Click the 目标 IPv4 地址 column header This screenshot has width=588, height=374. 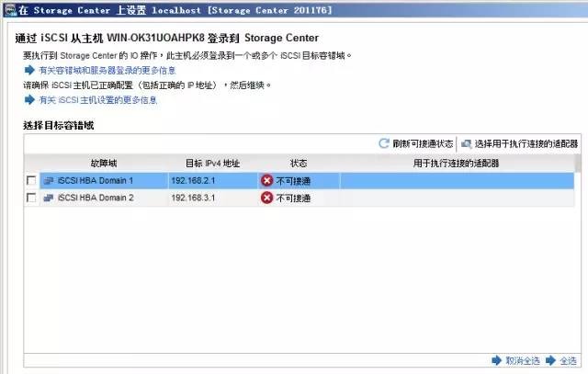click(212, 164)
